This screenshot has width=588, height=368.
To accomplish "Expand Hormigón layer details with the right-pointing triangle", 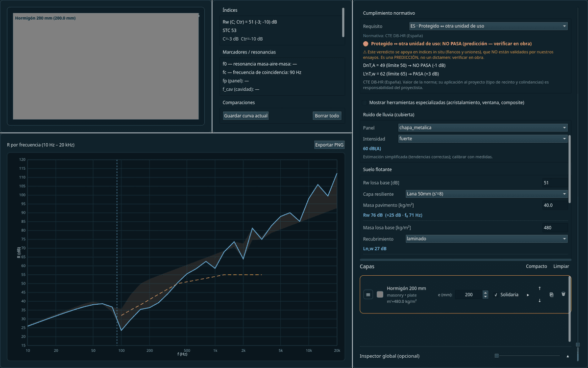I will click(528, 295).
